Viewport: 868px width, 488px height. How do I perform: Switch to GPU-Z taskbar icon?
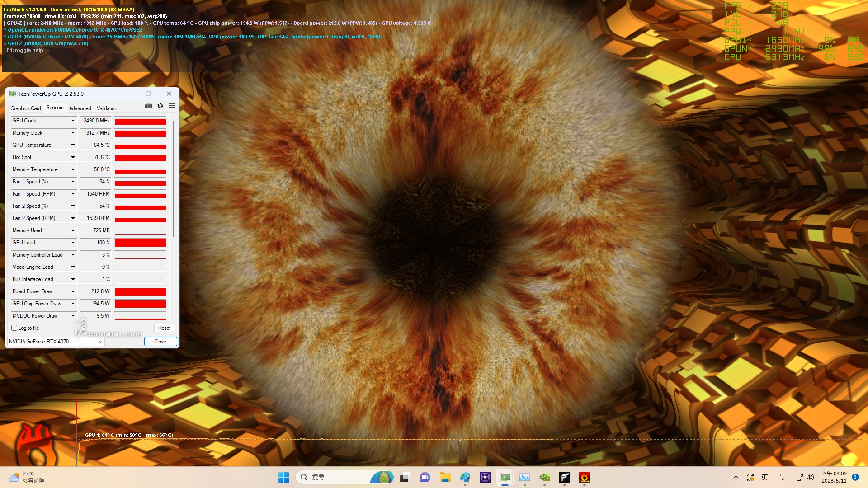pyautogui.click(x=505, y=477)
